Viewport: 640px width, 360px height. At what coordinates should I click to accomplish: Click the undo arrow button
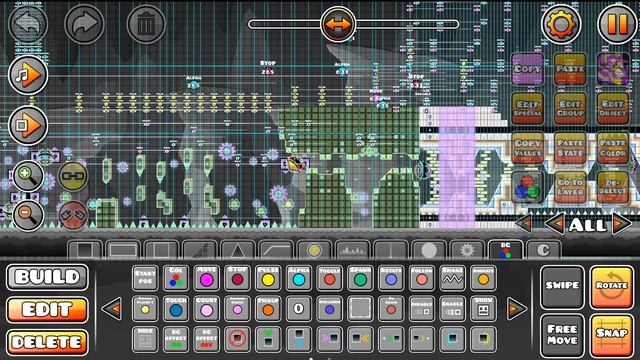point(28,24)
